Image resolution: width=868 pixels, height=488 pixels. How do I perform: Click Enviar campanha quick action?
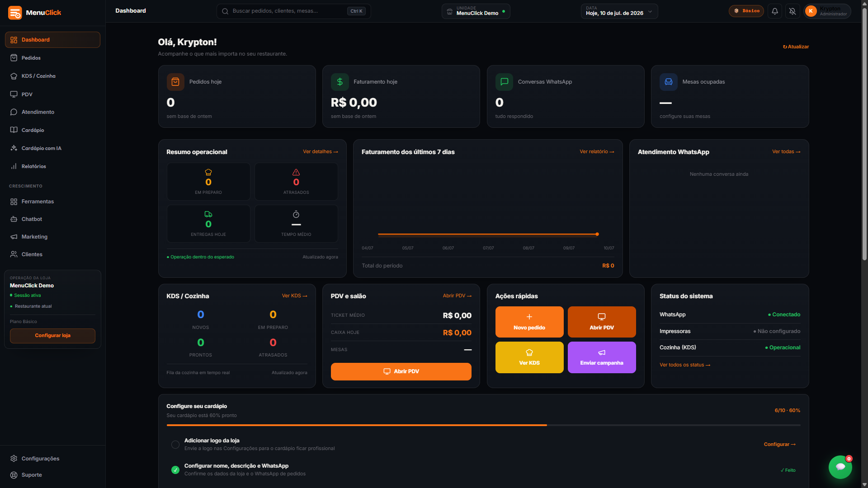(x=602, y=357)
